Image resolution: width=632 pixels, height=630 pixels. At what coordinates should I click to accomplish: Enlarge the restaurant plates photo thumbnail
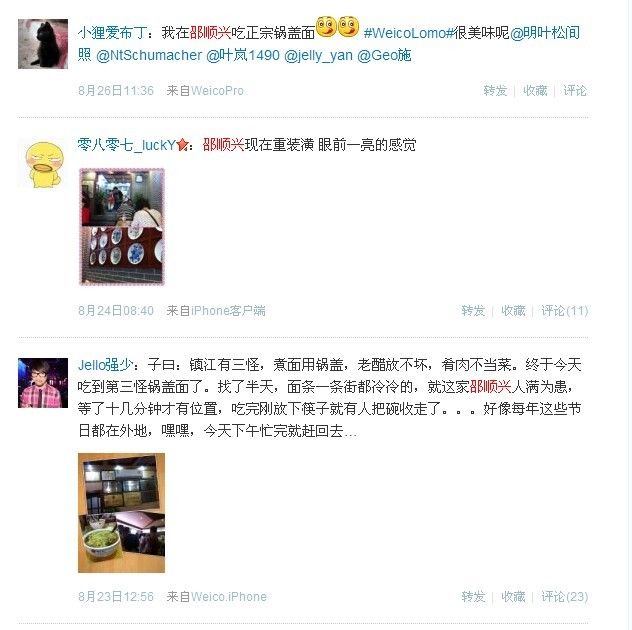(122, 227)
